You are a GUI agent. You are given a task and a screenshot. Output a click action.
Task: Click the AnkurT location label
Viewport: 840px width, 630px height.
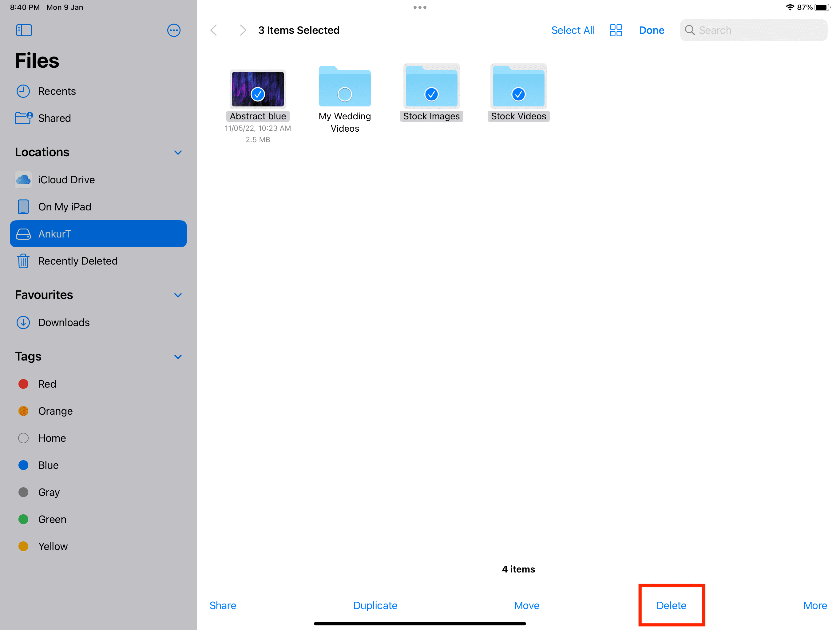[54, 234]
